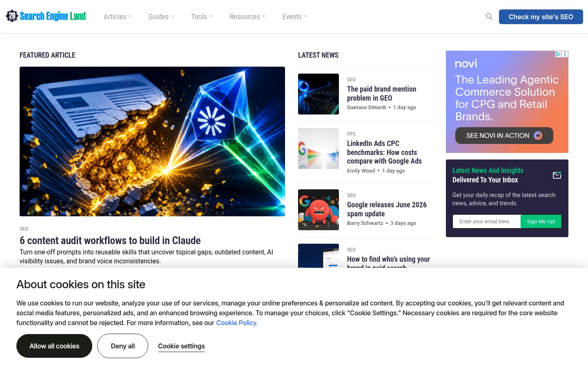Open the featured article image

click(x=152, y=141)
